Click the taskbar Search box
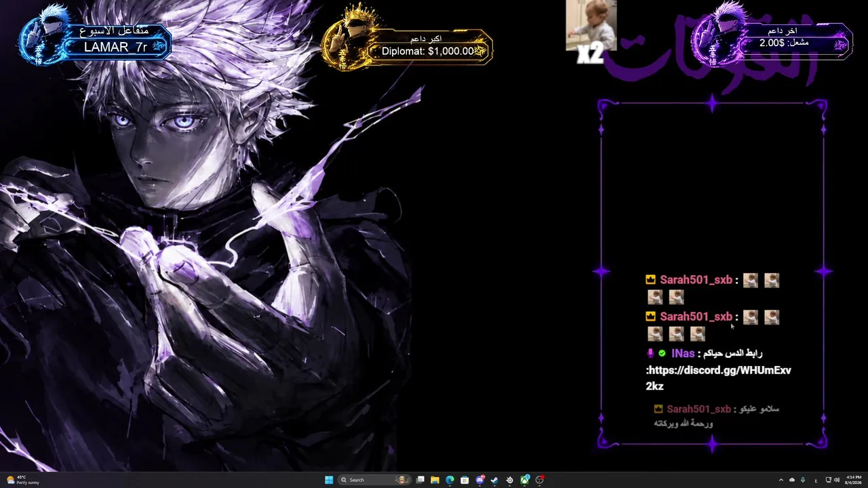 tap(375, 480)
